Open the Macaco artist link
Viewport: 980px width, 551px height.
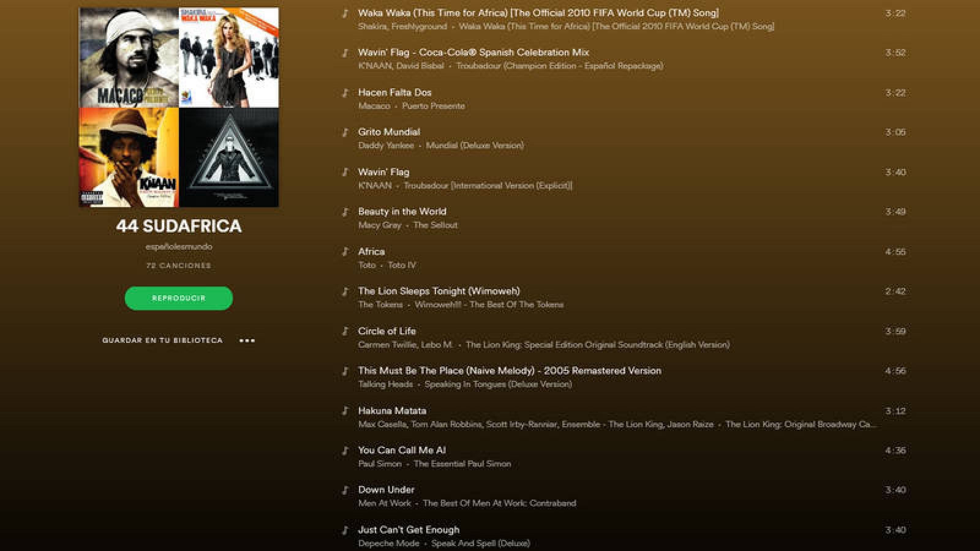tap(374, 106)
